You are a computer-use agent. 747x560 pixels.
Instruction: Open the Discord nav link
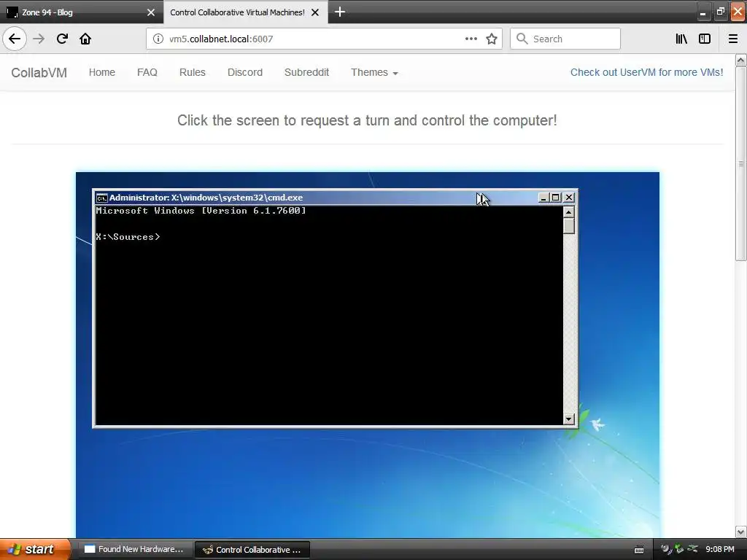(x=245, y=72)
